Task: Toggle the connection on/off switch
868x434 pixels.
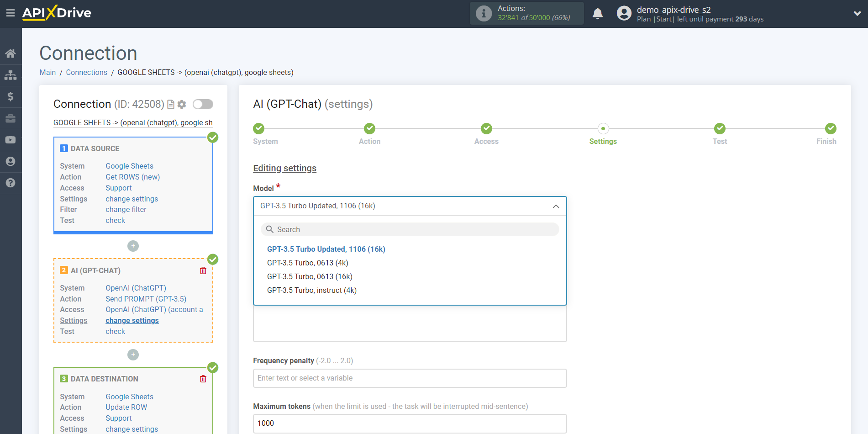Action: coord(203,104)
